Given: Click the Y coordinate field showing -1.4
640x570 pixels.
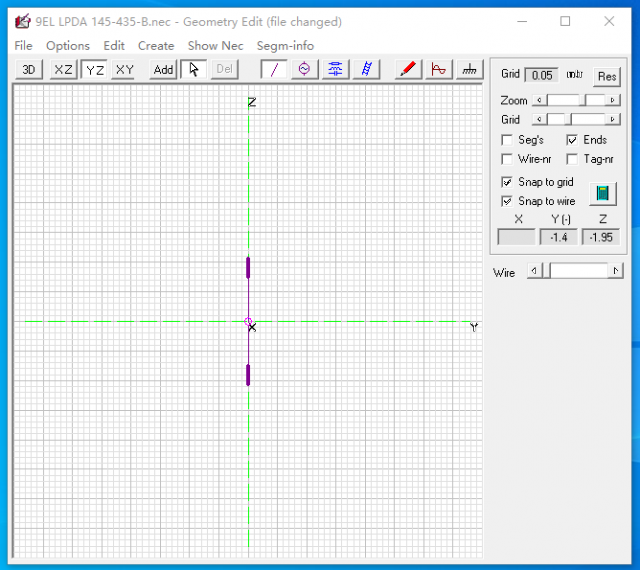Looking at the screenshot, I should (559, 237).
